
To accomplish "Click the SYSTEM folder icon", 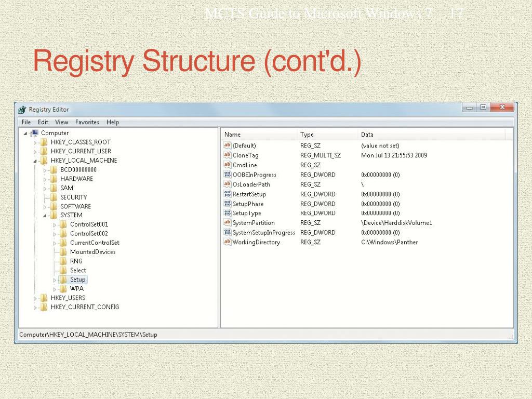I will pyautogui.click(x=54, y=215).
